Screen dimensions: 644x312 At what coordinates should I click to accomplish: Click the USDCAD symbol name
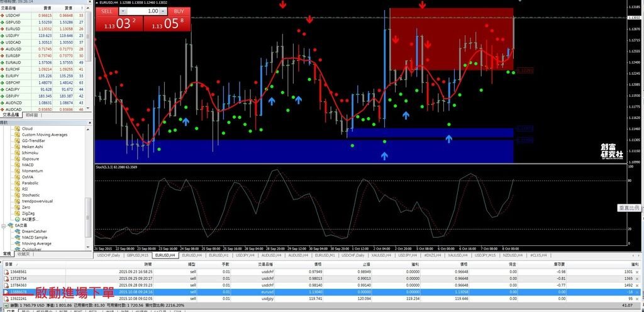(13, 42)
